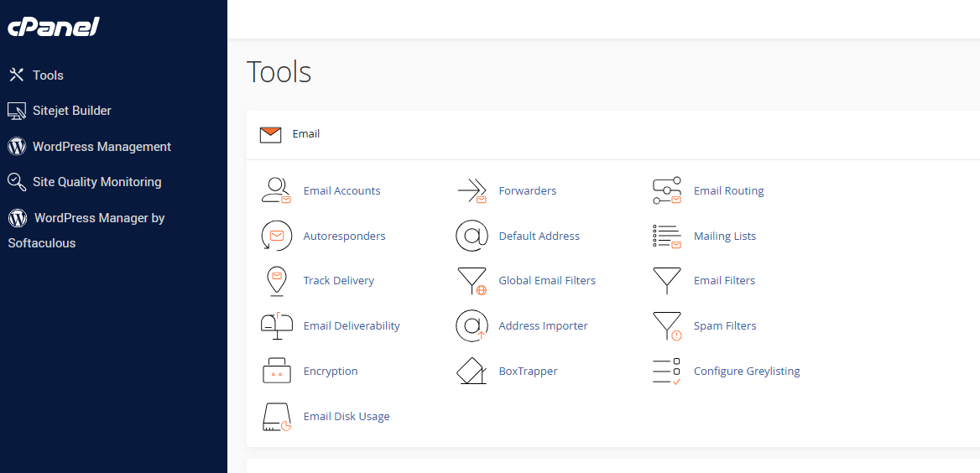Click the WordPress Management logo icon
Viewport: 980px width, 473px height.
(x=16, y=147)
